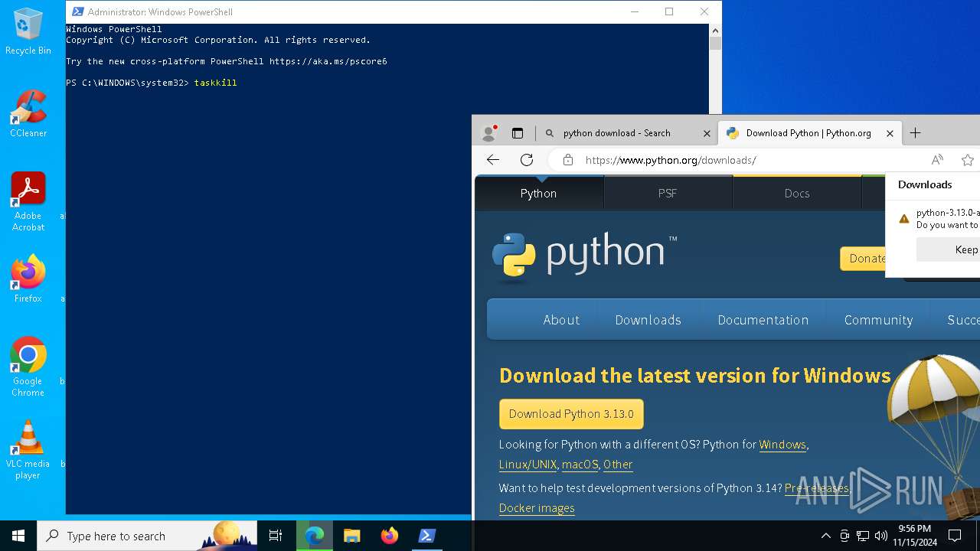Image resolution: width=980 pixels, height=551 pixels.
Task: Open the taskbar clock and date
Action: point(914,536)
